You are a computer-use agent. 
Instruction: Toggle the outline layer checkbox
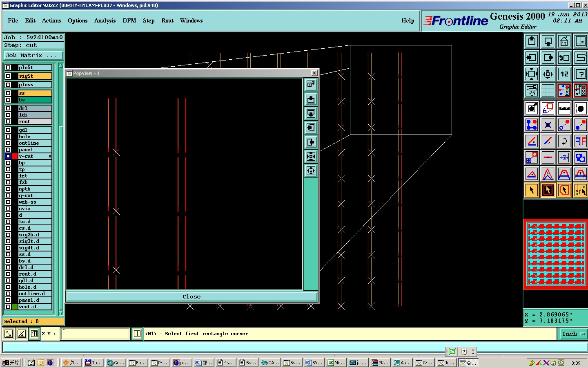8,143
